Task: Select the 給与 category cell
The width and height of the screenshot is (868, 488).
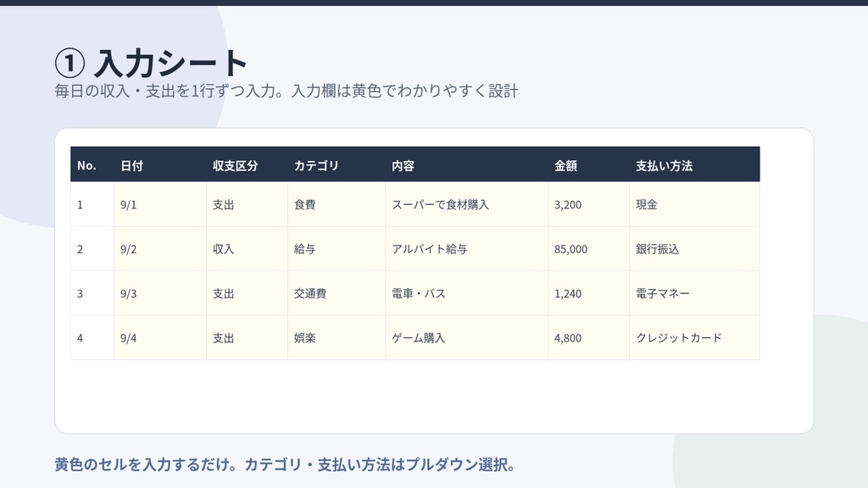Action: pos(337,249)
